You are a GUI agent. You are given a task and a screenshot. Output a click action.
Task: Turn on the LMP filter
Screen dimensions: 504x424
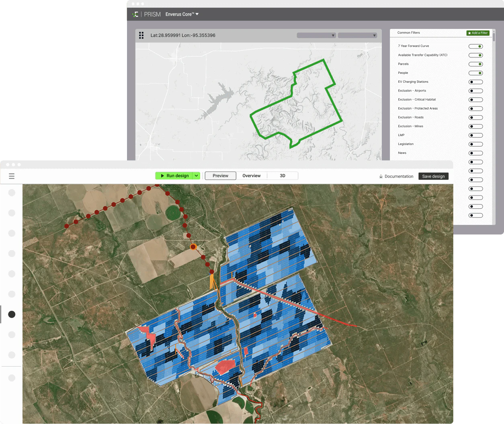click(x=475, y=135)
